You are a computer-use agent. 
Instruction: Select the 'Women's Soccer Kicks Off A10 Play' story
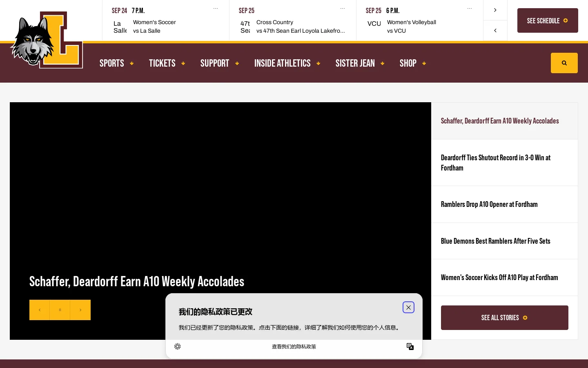tap(505, 278)
